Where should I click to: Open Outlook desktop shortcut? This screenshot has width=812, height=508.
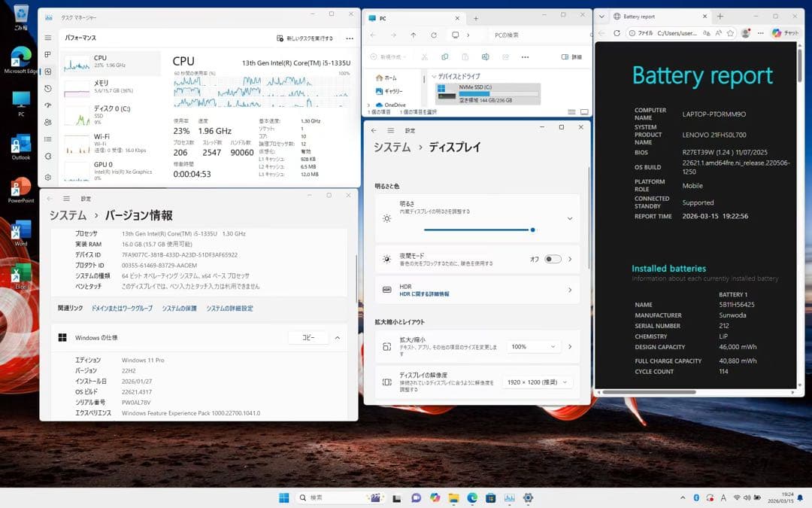(21, 147)
